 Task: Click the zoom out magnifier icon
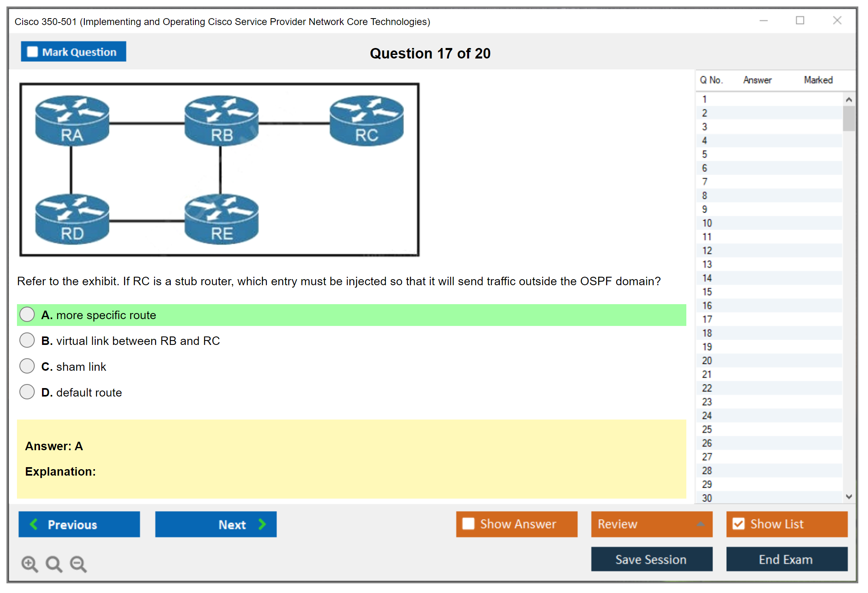[x=78, y=564]
